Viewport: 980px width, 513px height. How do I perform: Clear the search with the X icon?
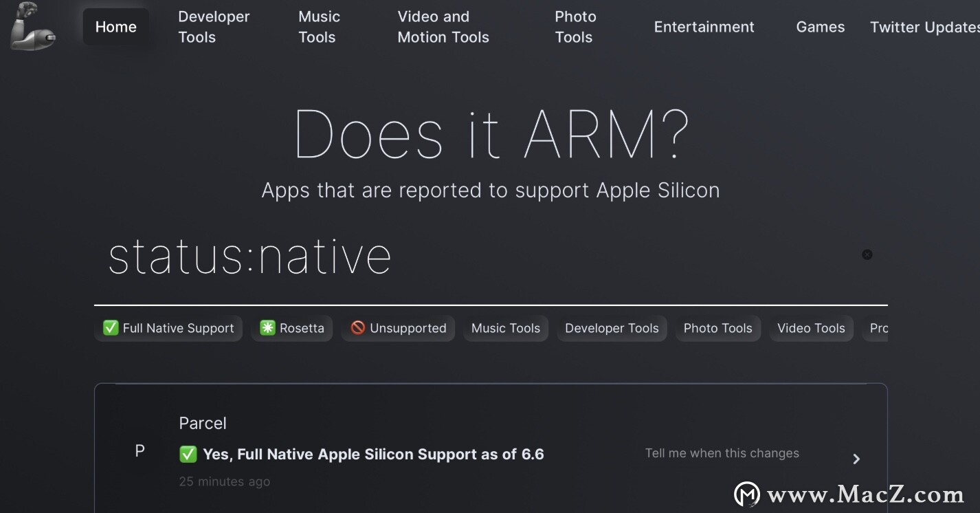(x=867, y=254)
